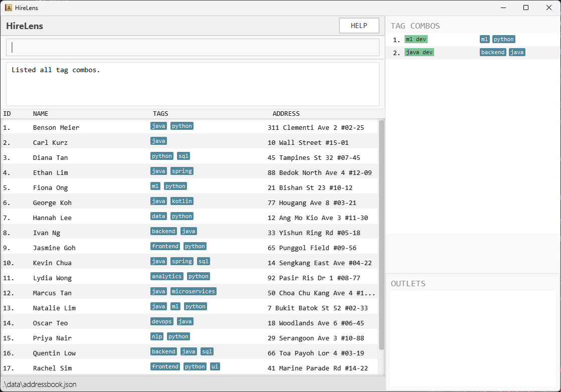Click the 'microservices' tag on Marcus Tan
The width and height of the screenshot is (561, 392).
pyautogui.click(x=193, y=292)
